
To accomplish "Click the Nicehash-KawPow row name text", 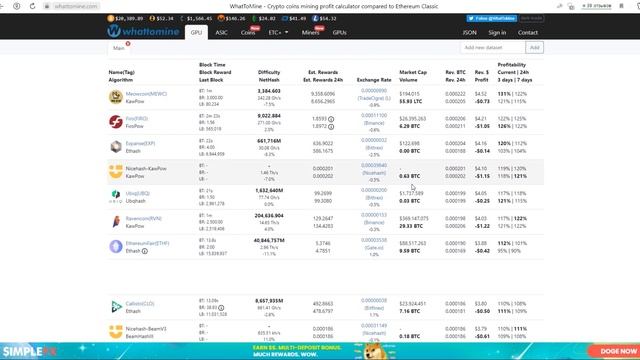I will pos(146,168).
